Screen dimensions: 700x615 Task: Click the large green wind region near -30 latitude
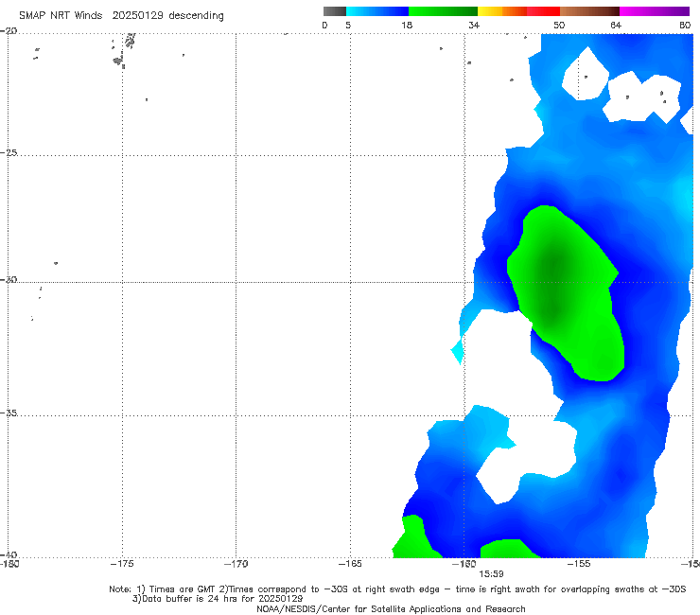[566, 292]
